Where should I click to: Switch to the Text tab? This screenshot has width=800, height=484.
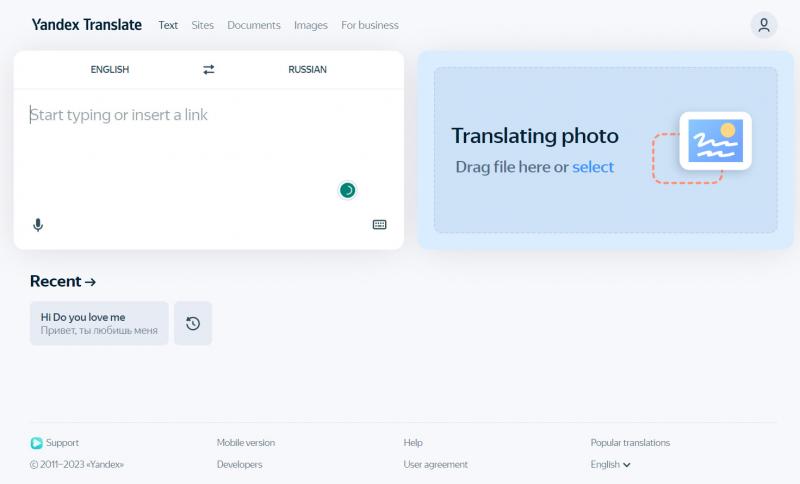click(168, 25)
